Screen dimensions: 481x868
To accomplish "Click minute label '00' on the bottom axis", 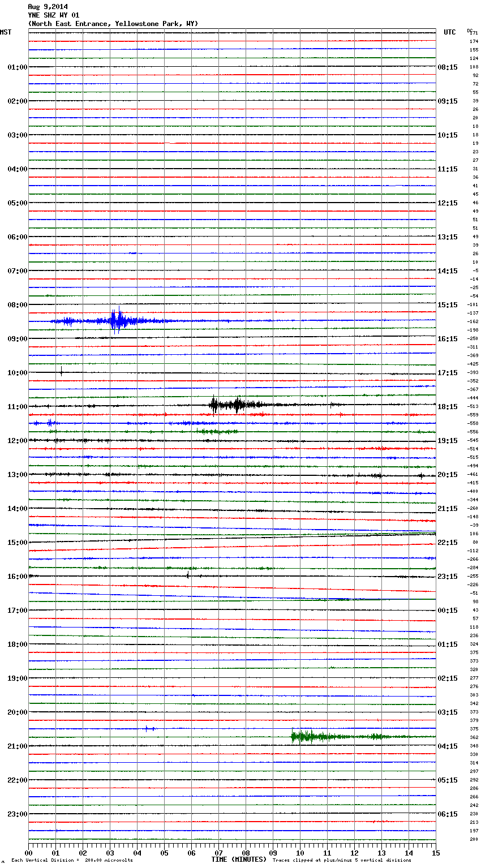I will [x=28, y=853].
